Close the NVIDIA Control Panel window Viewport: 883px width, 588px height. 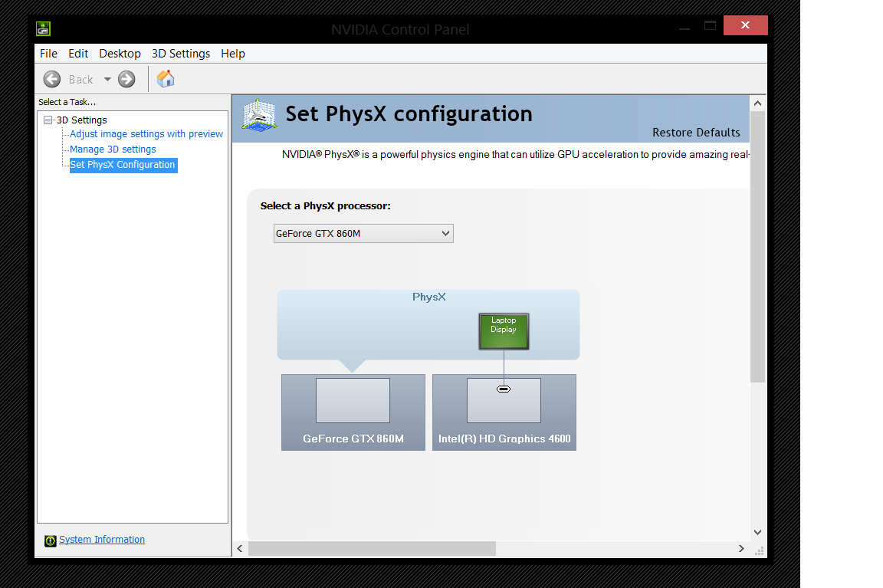coord(745,25)
